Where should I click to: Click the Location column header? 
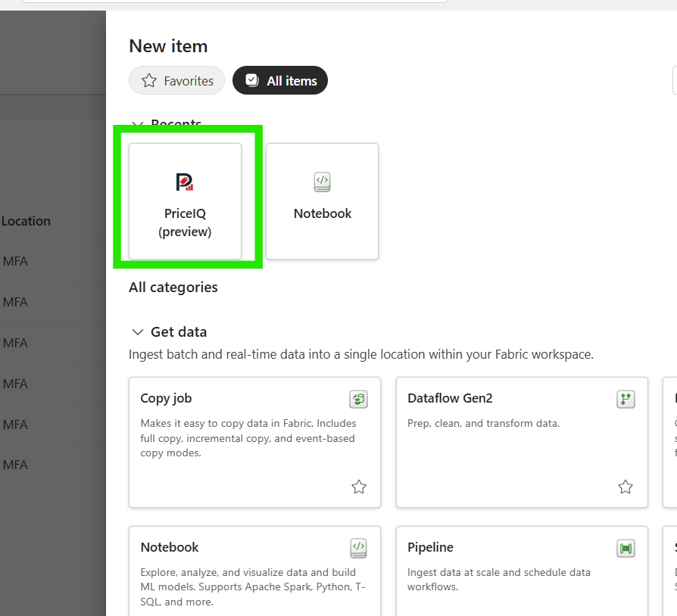(x=26, y=221)
